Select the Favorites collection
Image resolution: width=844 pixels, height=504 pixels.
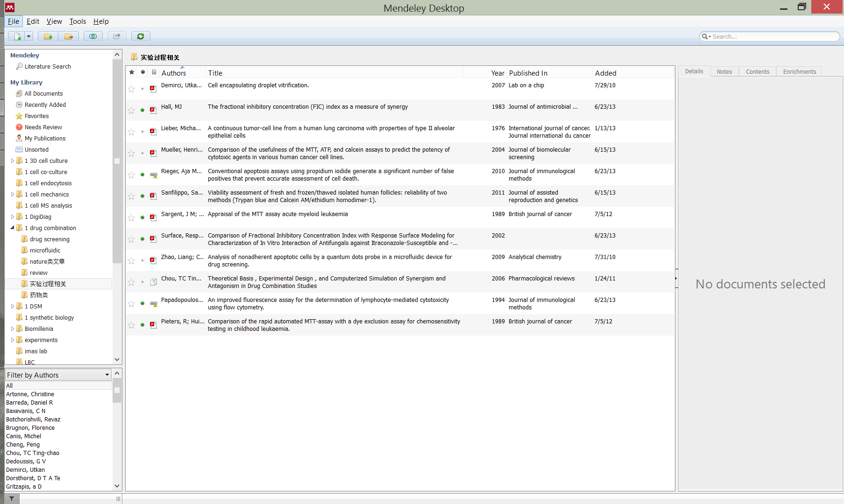tap(36, 116)
